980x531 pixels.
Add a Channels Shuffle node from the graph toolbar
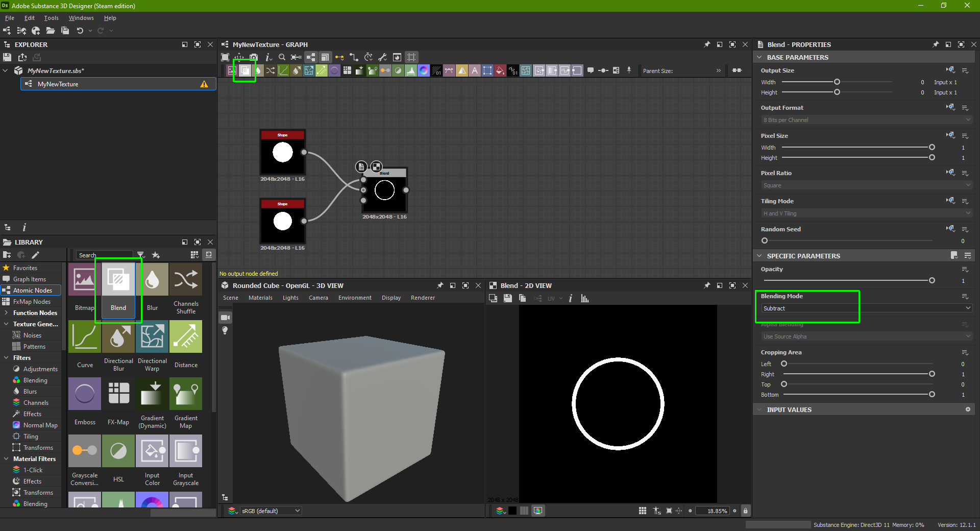(x=271, y=70)
